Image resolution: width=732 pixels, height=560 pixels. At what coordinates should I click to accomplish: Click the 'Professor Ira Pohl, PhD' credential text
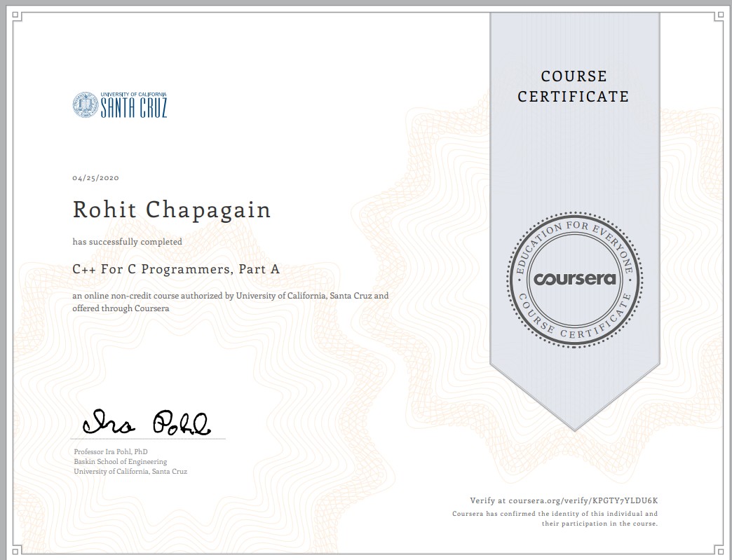click(x=112, y=450)
